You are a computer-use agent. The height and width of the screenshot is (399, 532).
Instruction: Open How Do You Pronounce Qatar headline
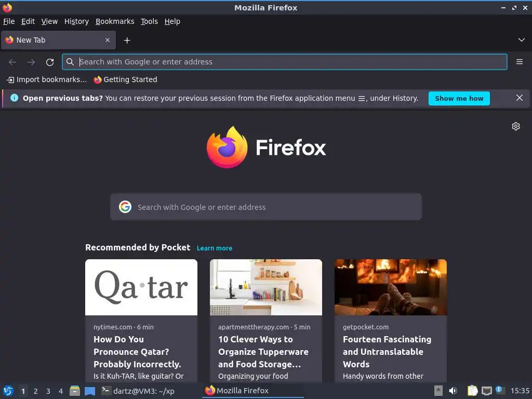pos(137,352)
